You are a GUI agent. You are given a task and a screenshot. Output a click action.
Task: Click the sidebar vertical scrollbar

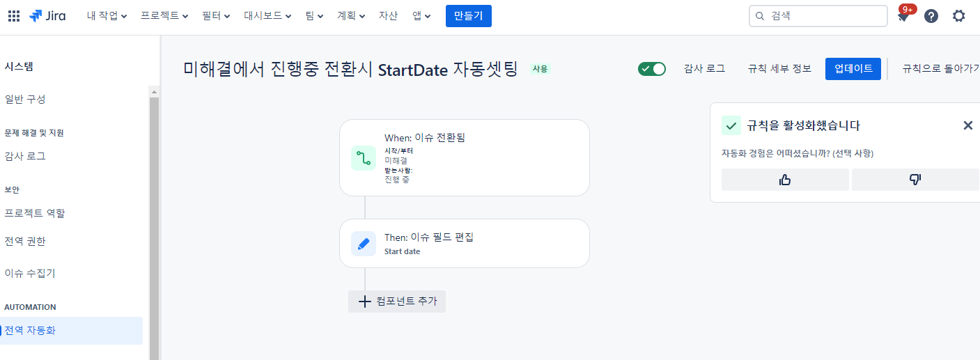pos(154,223)
